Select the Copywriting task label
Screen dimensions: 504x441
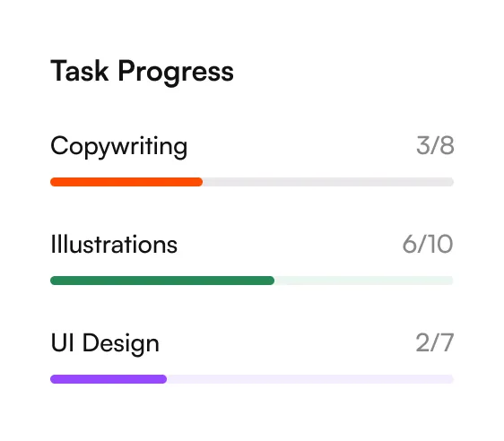coord(118,147)
